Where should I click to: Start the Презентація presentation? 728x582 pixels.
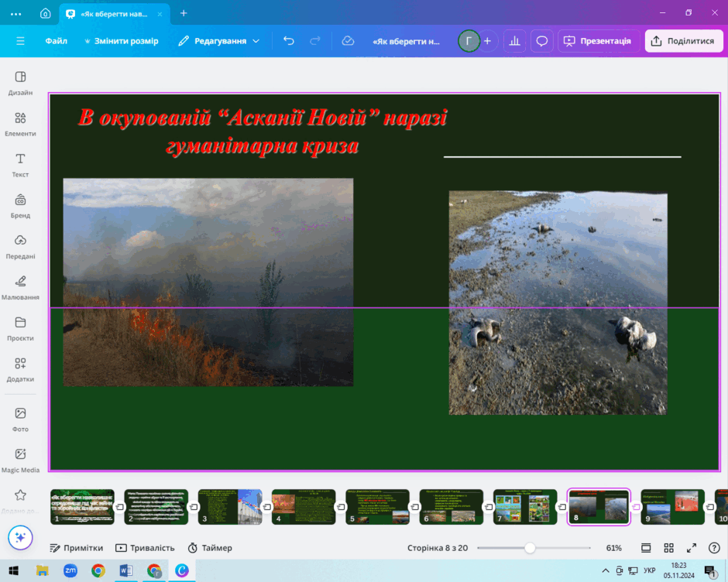(599, 41)
